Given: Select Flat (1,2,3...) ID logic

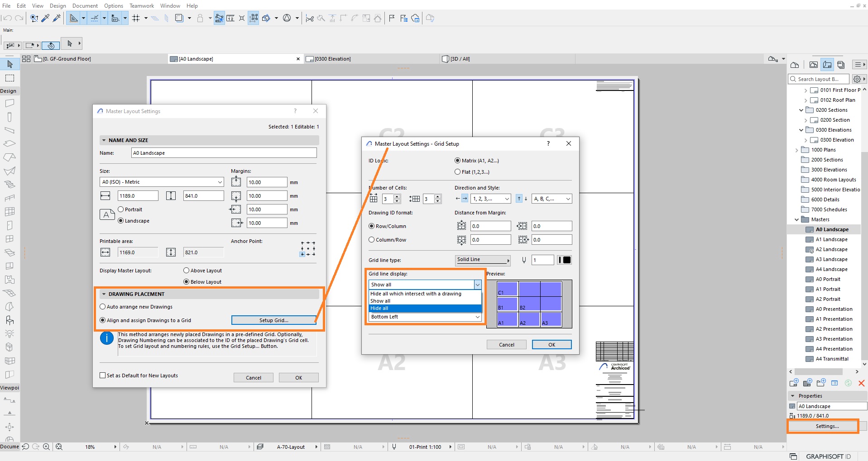Looking at the screenshot, I should point(457,172).
